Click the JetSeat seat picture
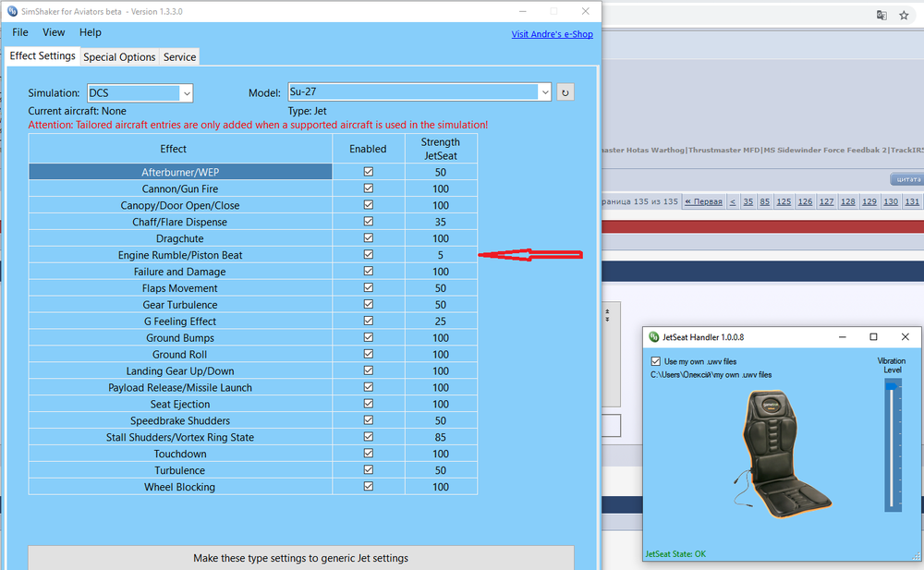 [x=782, y=454]
